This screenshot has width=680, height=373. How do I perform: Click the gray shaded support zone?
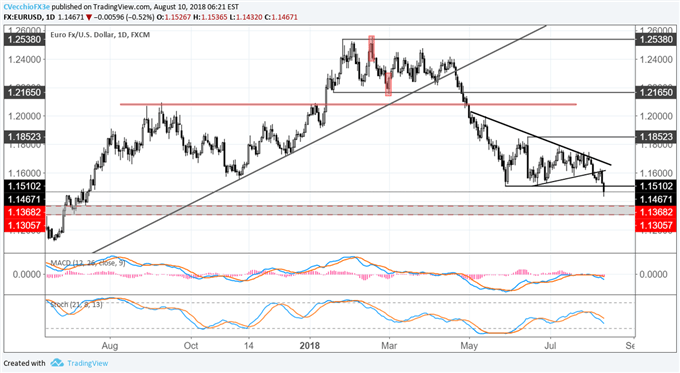(340, 210)
